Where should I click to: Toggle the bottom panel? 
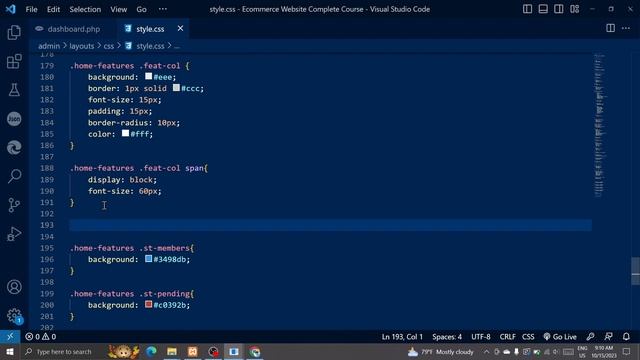(543, 9)
